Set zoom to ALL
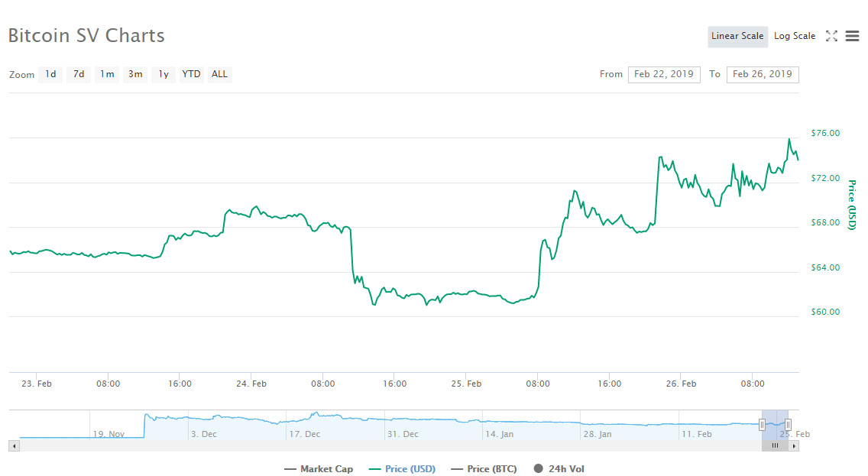 219,74
